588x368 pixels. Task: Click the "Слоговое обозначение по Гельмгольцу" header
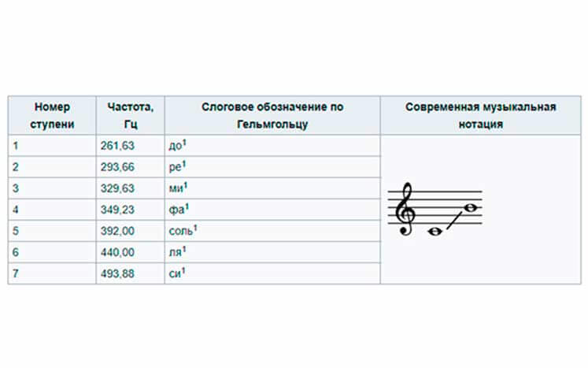click(x=272, y=115)
